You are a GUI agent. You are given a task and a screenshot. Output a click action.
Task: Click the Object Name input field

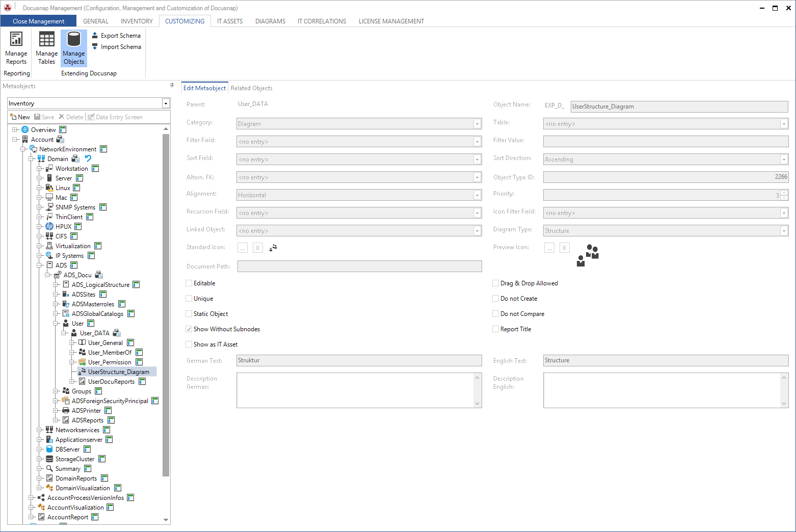click(679, 107)
